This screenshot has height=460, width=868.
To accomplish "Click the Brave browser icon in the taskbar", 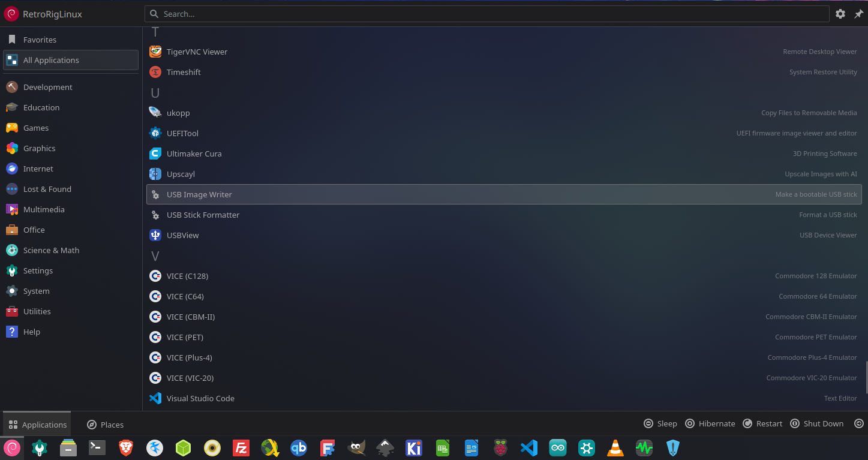I will (125, 447).
